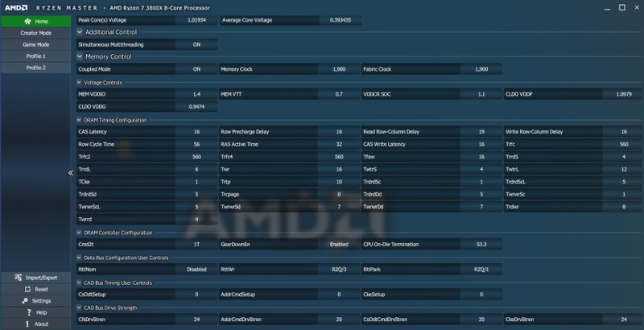Open the RttWr RZQ/3 dropdown
644x330 pixels.
click(x=339, y=270)
